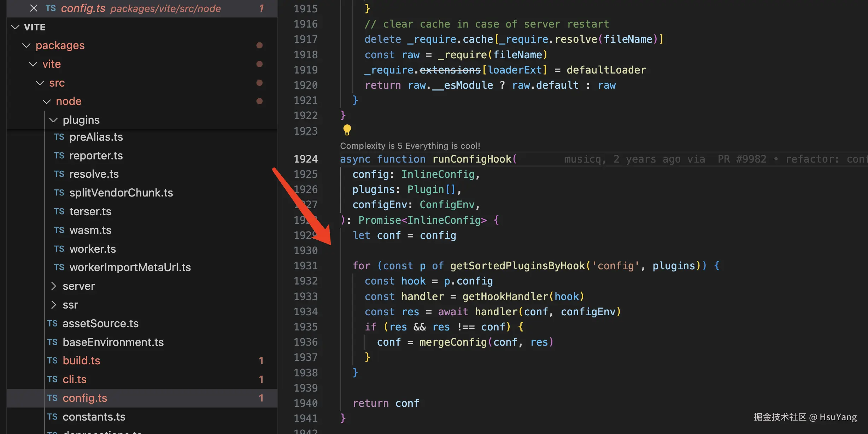Open splitVendorChunk.ts in the explorer
Screen dimensions: 868x434
[121, 193]
